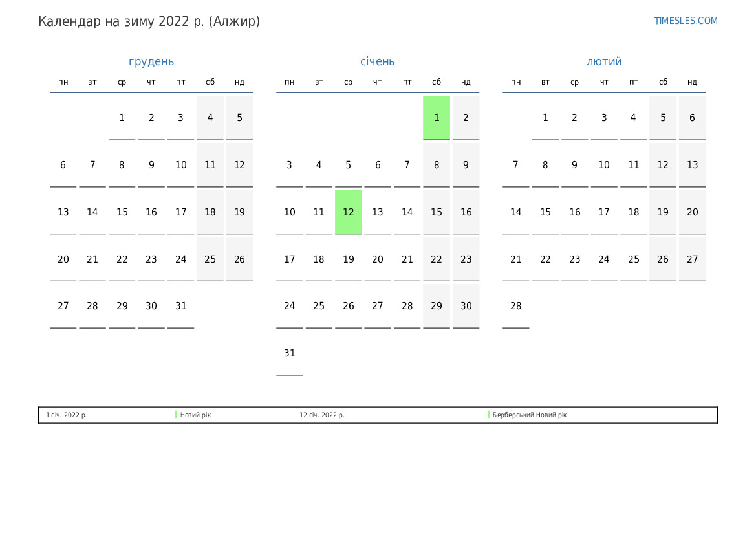Viewport: 756px width, 535px height.
Task: Select 10 in the грудень calendar
Action: point(181,165)
